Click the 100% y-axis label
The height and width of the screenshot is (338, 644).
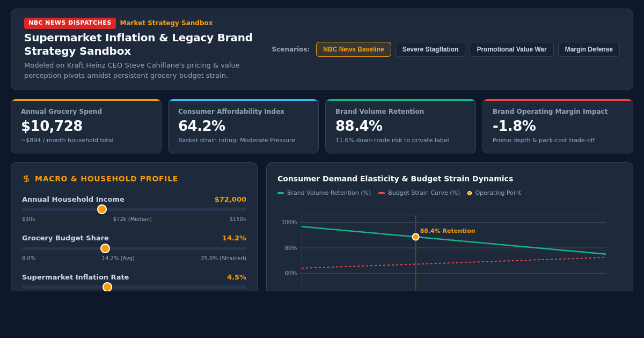tap(289, 222)
